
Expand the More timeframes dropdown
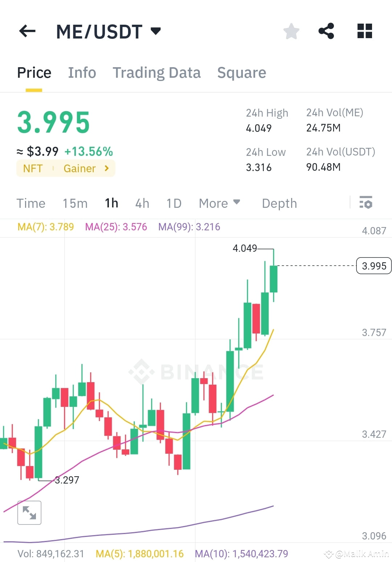click(219, 203)
